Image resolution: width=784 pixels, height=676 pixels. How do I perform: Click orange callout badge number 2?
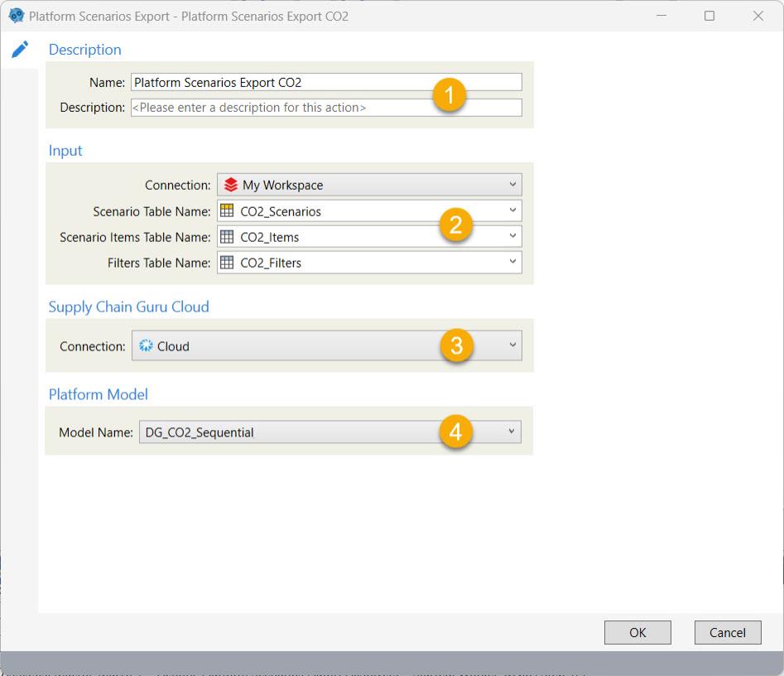[455, 225]
